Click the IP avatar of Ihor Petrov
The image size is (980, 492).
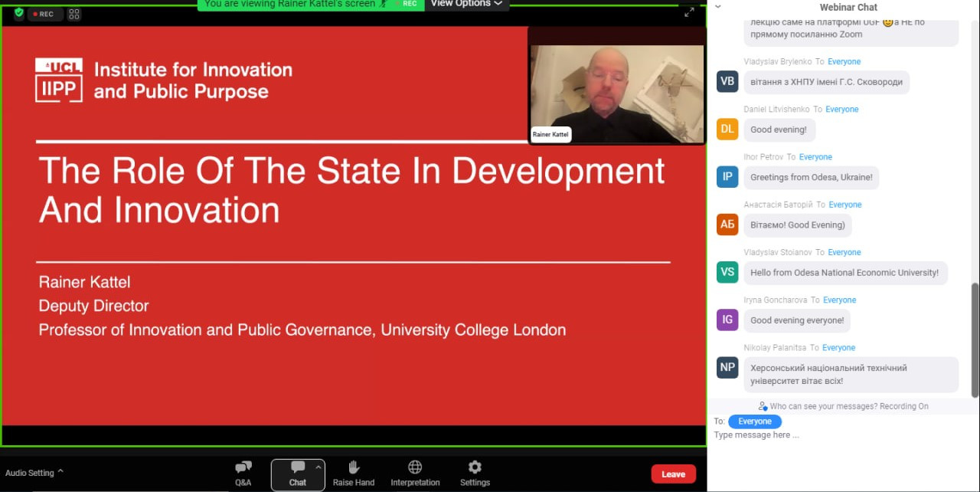click(x=727, y=177)
